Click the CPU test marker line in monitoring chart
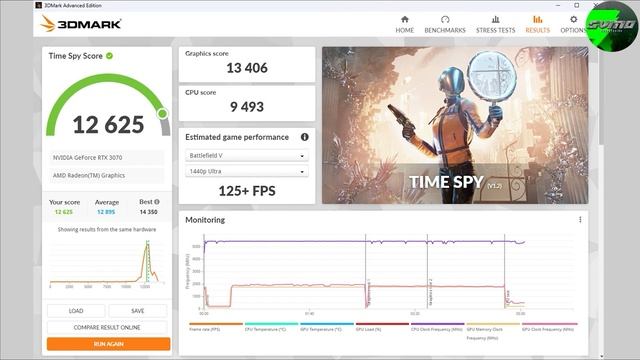Viewport: 640px width, 360px height. [x=504, y=271]
